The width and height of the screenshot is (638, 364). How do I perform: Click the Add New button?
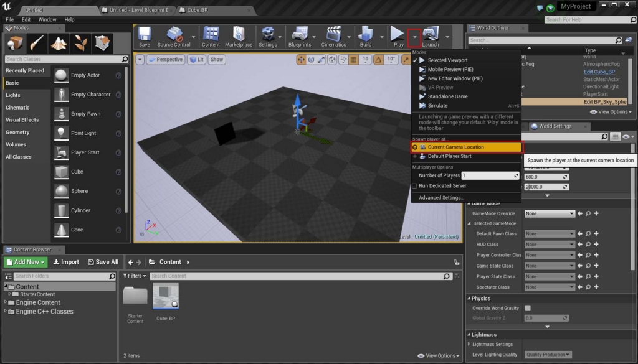point(26,262)
